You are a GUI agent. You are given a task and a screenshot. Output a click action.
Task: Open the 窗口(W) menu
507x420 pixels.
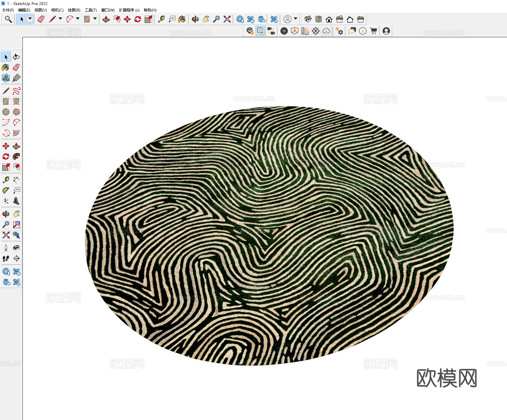click(x=108, y=10)
